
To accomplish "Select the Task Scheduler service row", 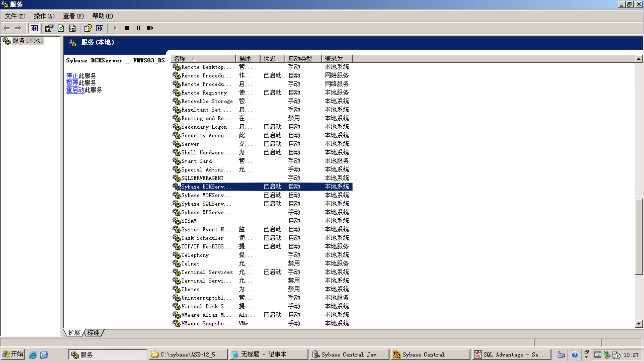I will 262,238.
